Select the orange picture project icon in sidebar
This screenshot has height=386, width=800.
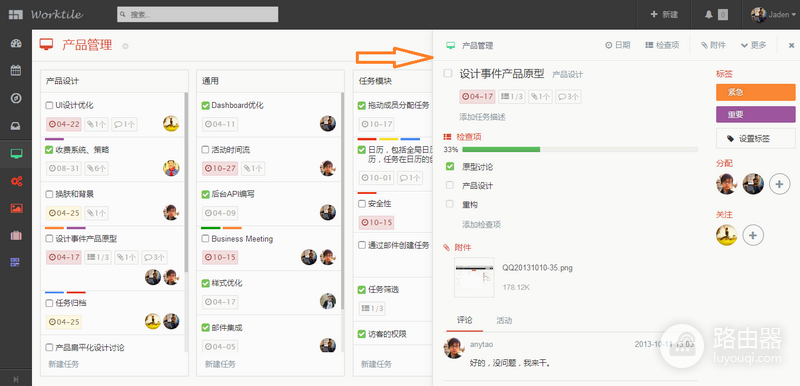pos(16,208)
